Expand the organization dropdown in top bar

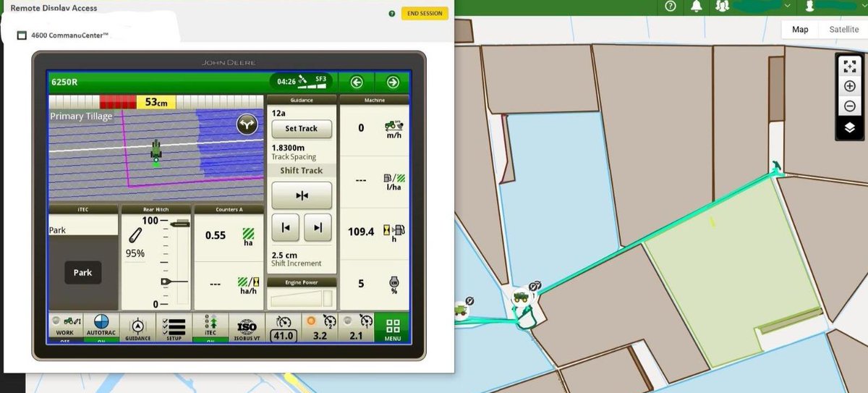tap(788, 6)
